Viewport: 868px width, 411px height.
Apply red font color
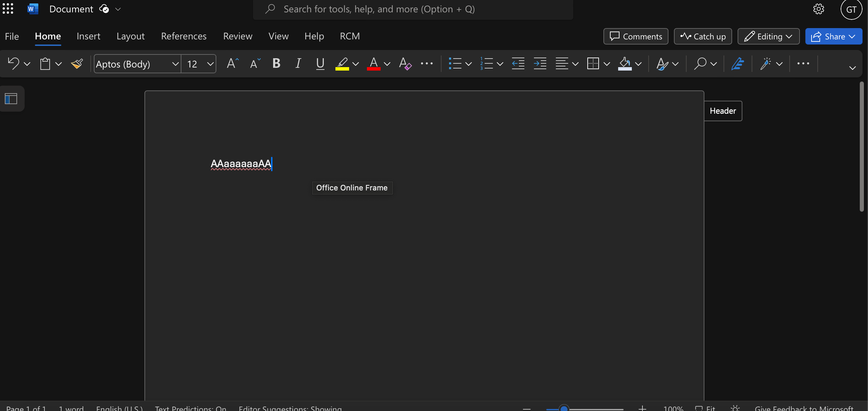(373, 64)
